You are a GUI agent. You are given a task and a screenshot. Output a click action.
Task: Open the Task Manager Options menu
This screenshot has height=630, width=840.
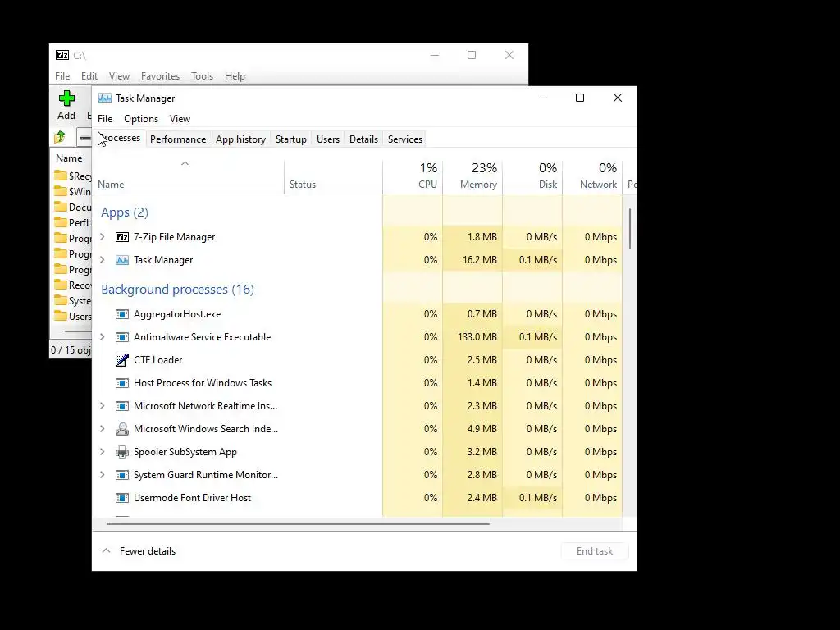coord(141,119)
